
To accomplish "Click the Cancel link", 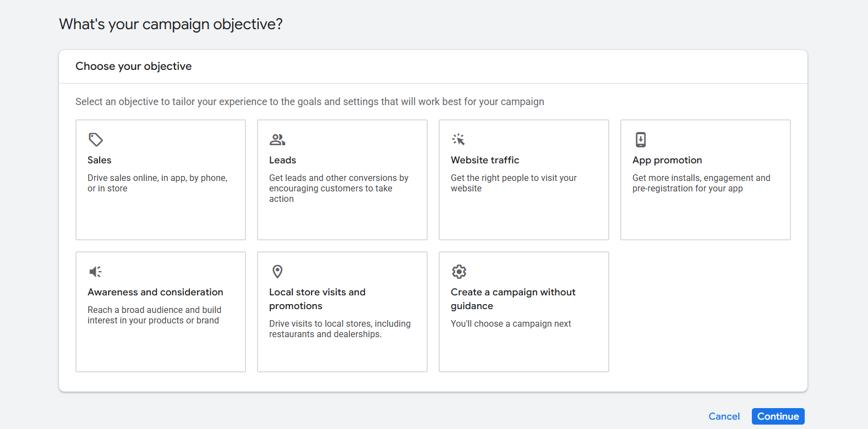I will (x=724, y=416).
